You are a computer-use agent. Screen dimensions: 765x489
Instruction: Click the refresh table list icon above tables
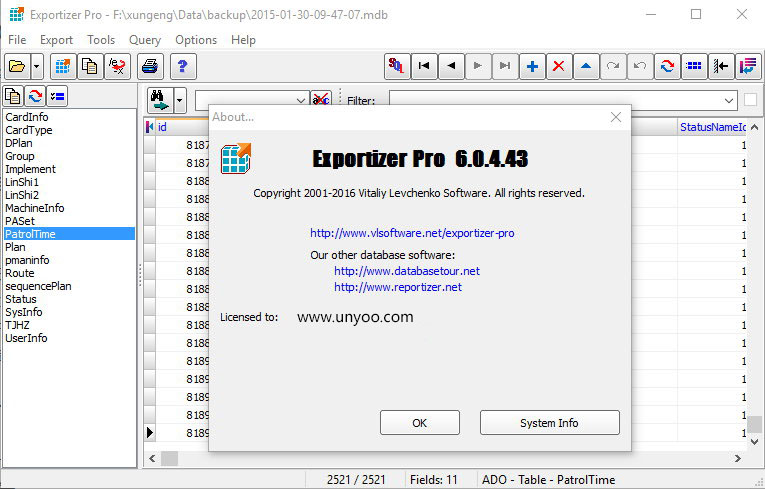pos(35,96)
